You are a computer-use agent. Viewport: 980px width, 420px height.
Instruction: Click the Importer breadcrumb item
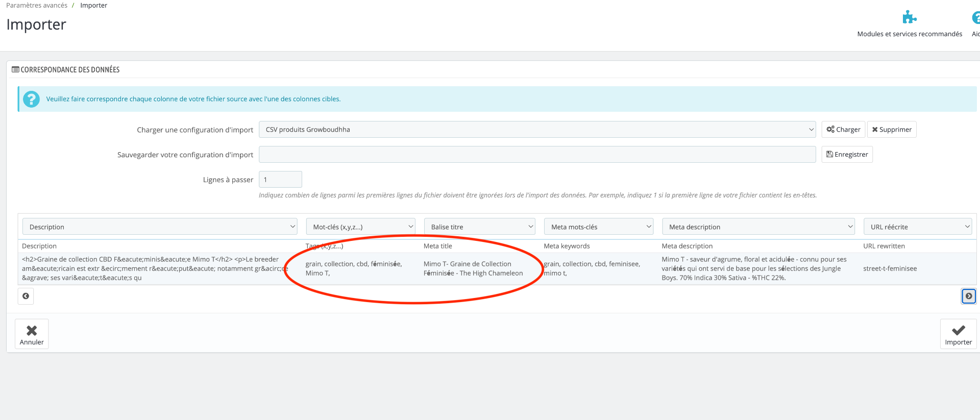click(93, 5)
